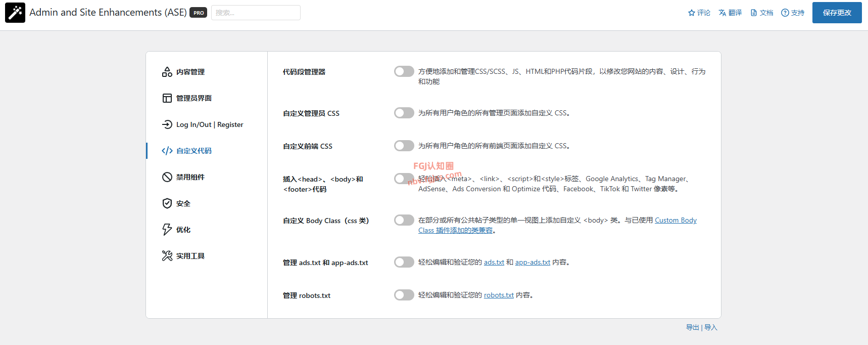Click the 安全 shield icon
The height and width of the screenshot is (345, 868).
click(167, 203)
